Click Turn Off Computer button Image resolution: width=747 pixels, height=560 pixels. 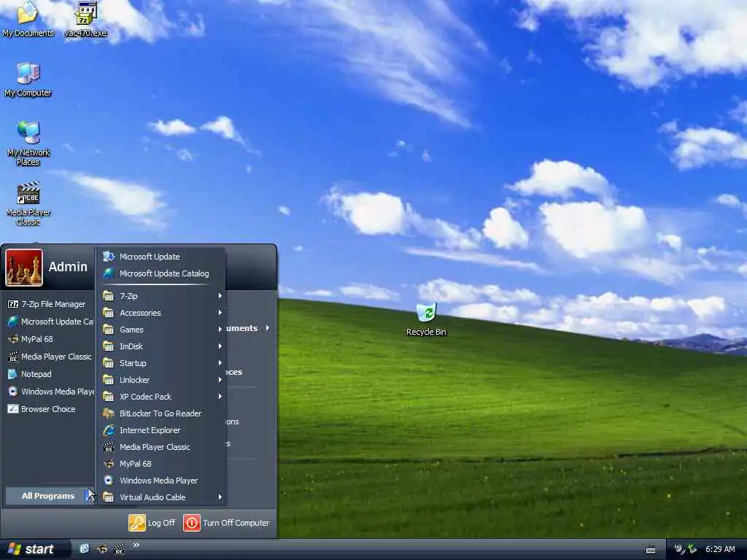pyautogui.click(x=227, y=523)
